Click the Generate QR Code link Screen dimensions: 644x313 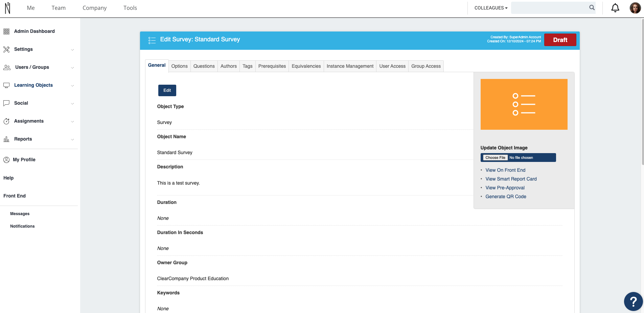[506, 196]
